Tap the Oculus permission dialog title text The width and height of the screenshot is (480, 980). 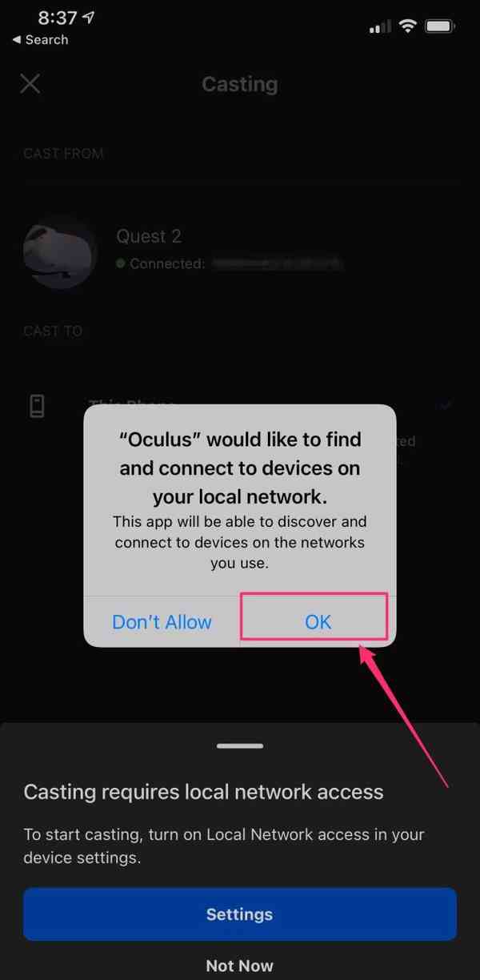(x=240, y=468)
